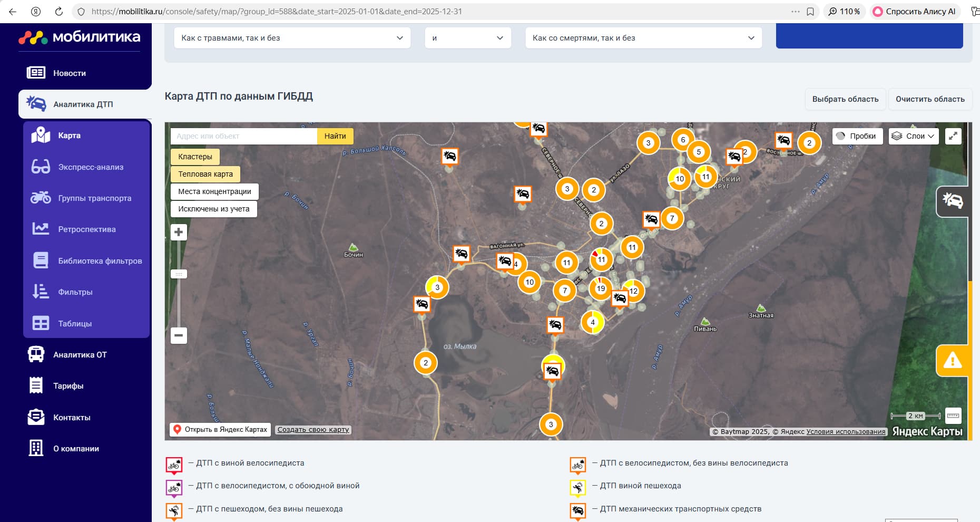Click the map zoom level slider handle
Viewport: 980px width, 522px height.
(x=179, y=274)
